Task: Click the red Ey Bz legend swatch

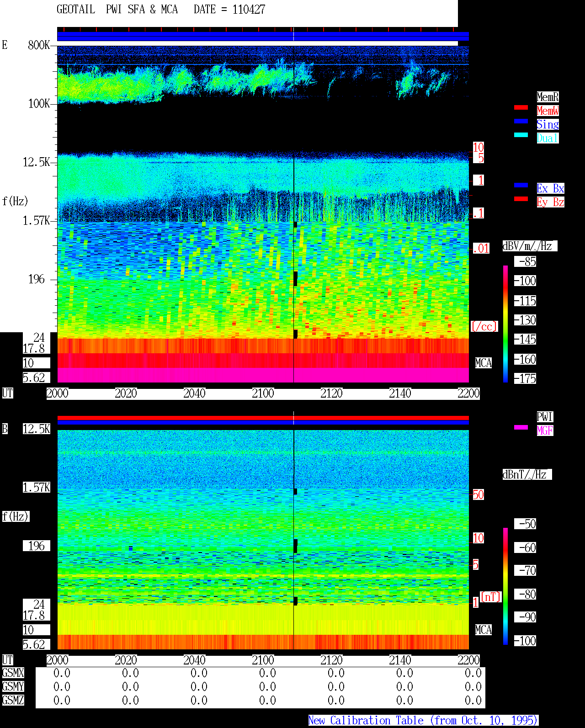Action: [x=521, y=199]
